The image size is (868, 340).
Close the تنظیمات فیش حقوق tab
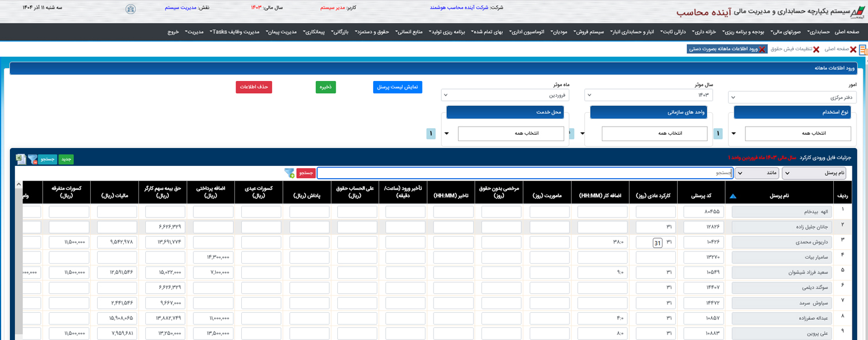(816, 50)
